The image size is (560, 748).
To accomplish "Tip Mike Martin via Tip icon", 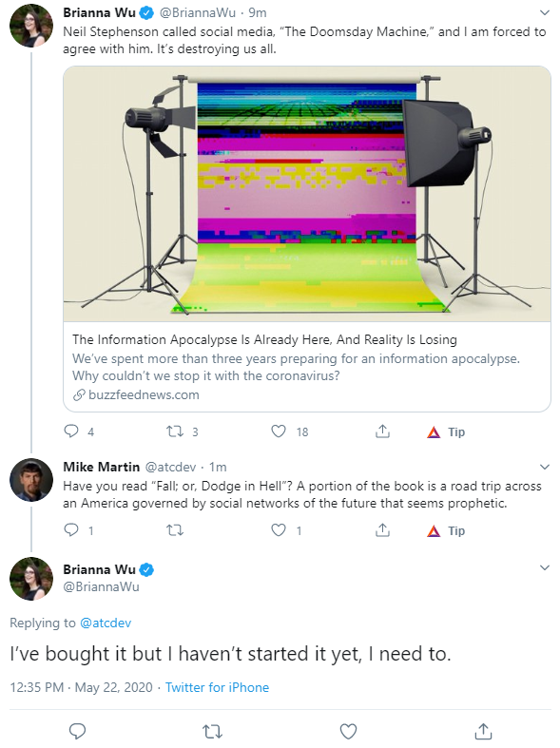I will tap(446, 531).
